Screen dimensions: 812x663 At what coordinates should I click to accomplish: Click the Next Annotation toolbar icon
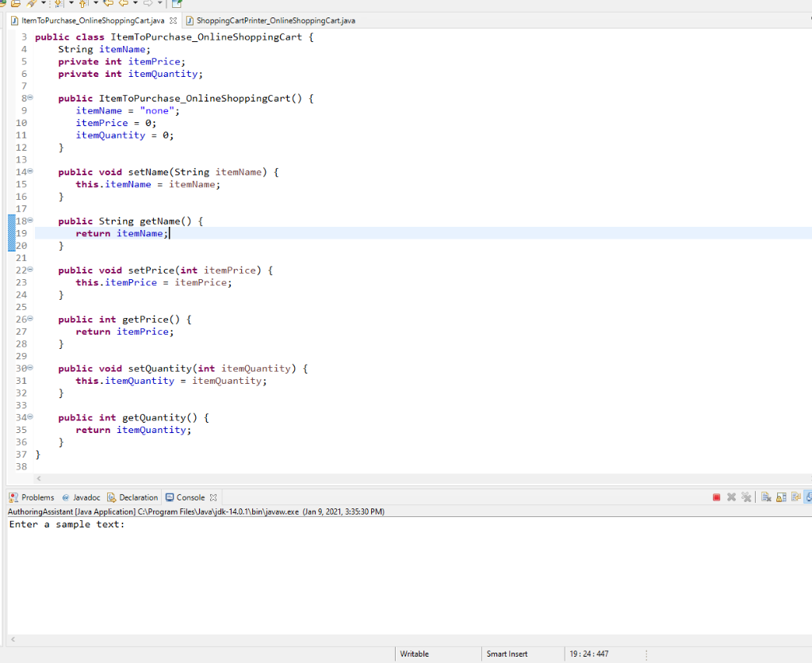click(x=58, y=4)
